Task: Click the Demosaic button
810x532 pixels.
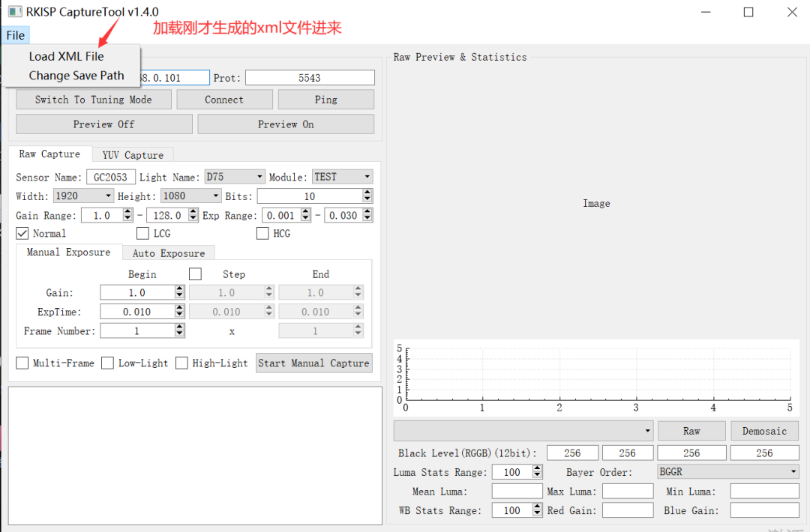Action: coord(764,430)
